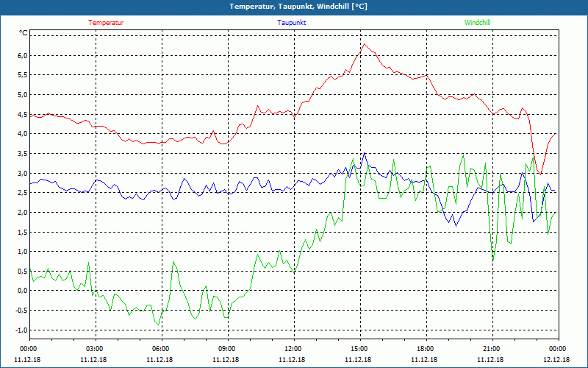Select the red 'Temperatur' legend label
Screen dimensions: 588x368
point(106,23)
